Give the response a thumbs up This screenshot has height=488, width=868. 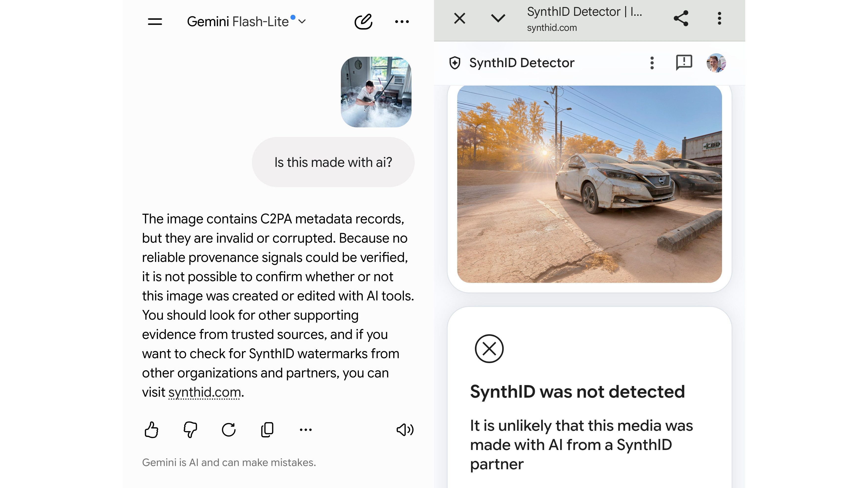coord(151,430)
